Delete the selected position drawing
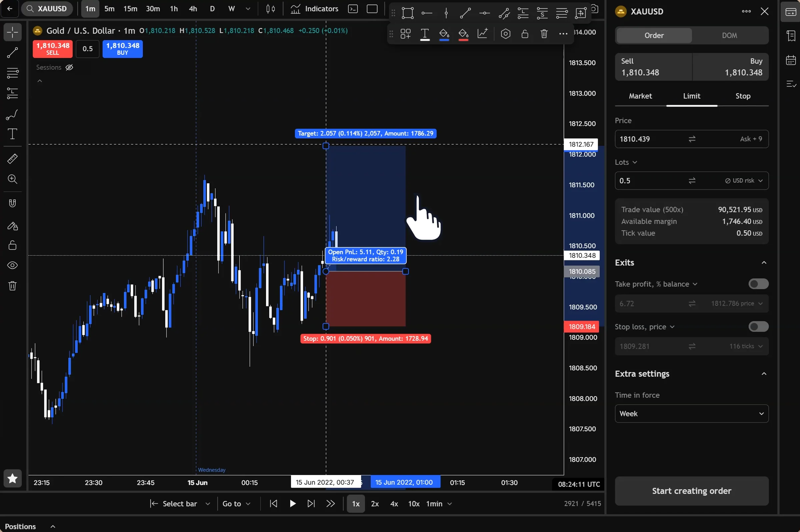The height and width of the screenshot is (532, 800). pos(544,34)
